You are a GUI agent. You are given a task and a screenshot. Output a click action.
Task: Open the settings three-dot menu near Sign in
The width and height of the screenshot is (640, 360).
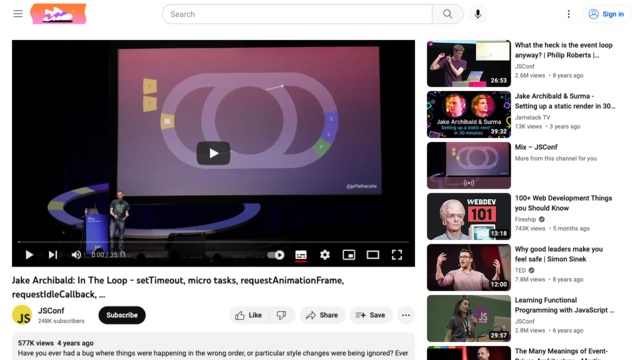coord(569,14)
